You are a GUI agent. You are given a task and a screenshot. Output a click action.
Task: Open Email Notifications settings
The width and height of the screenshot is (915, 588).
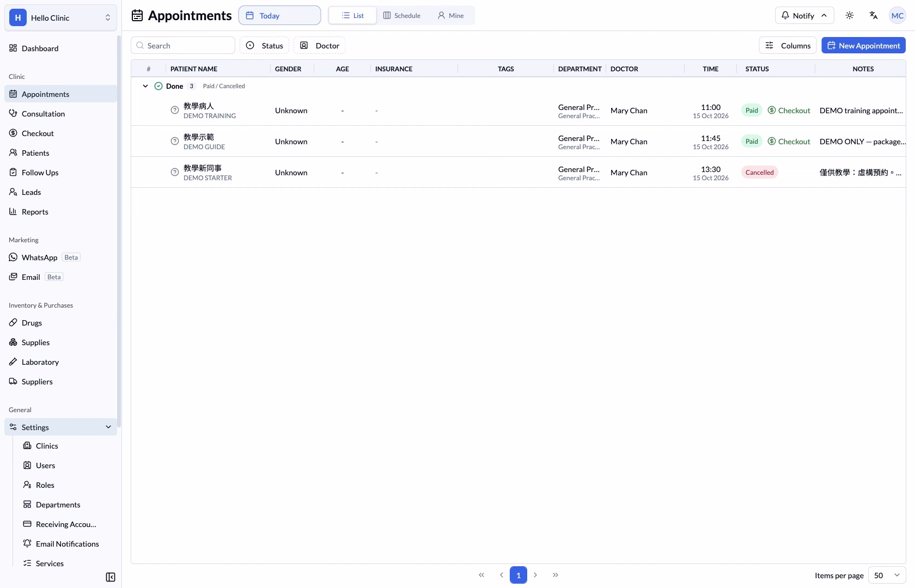68,544
